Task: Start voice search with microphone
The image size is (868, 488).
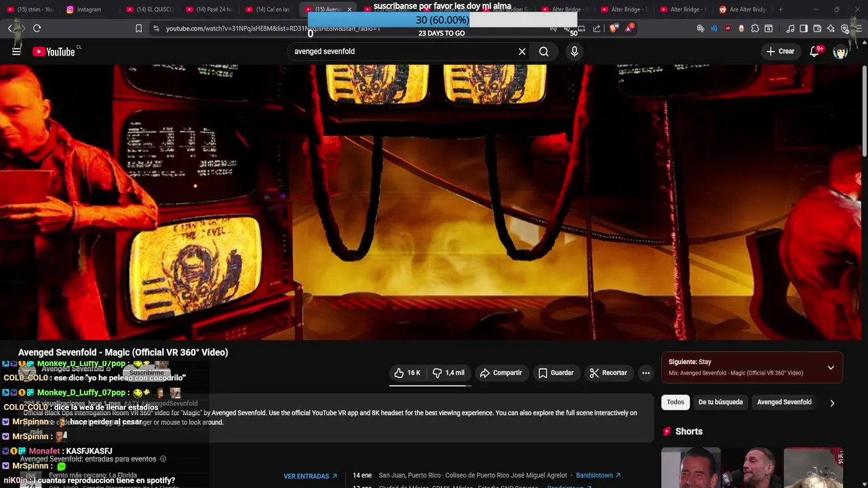Action: pyautogui.click(x=574, y=52)
